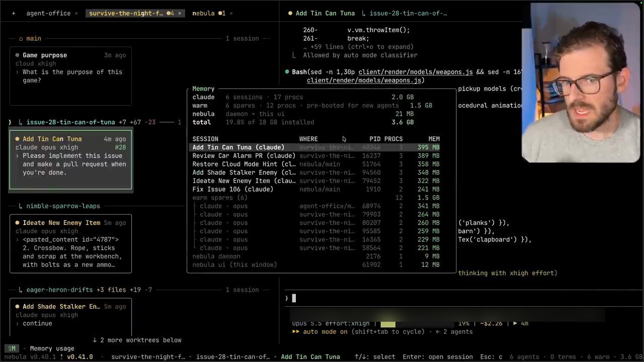Click the #28 issue link
Screen dimensions: 644x362
(120, 147)
